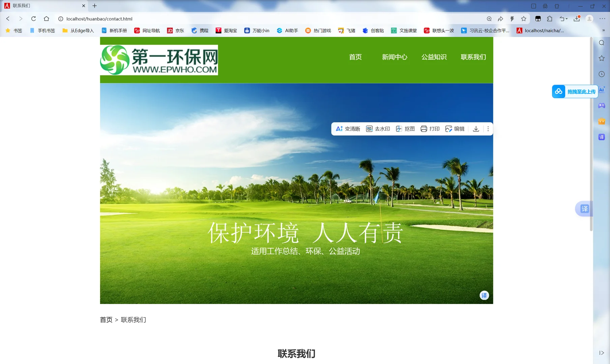
Task: Toggle the bookmark star for this page
Action: click(x=523, y=19)
